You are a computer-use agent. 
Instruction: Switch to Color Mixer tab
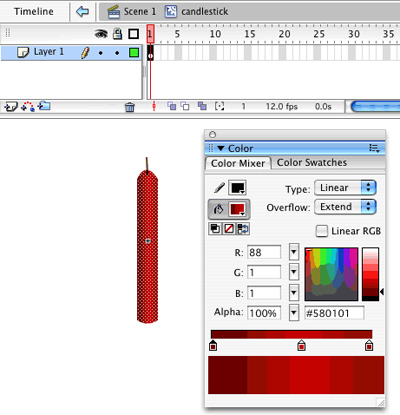click(x=238, y=163)
